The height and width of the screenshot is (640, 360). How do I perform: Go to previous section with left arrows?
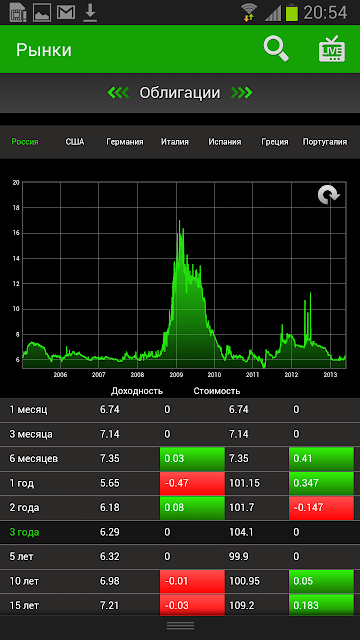(x=118, y=93)
